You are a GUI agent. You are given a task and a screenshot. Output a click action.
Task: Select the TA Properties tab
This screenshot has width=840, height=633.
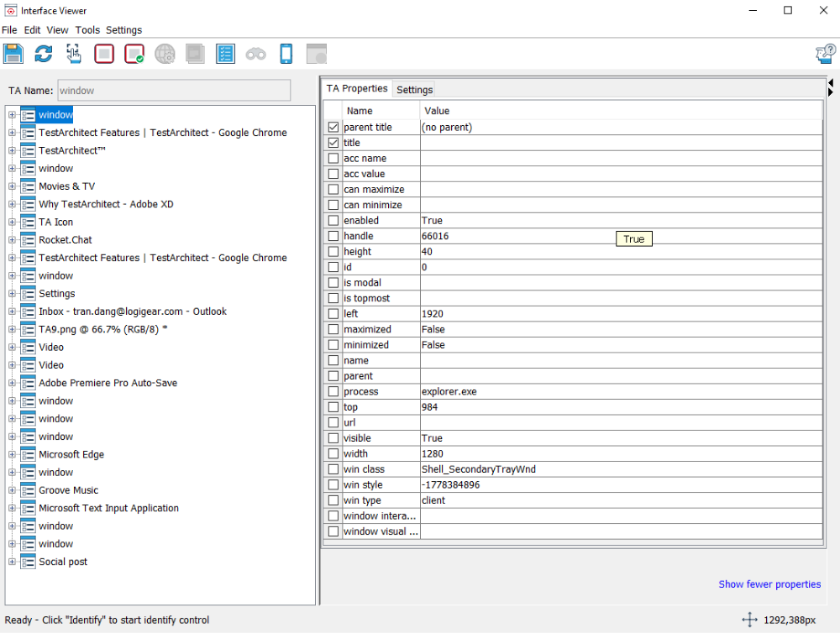coord(357,88)
